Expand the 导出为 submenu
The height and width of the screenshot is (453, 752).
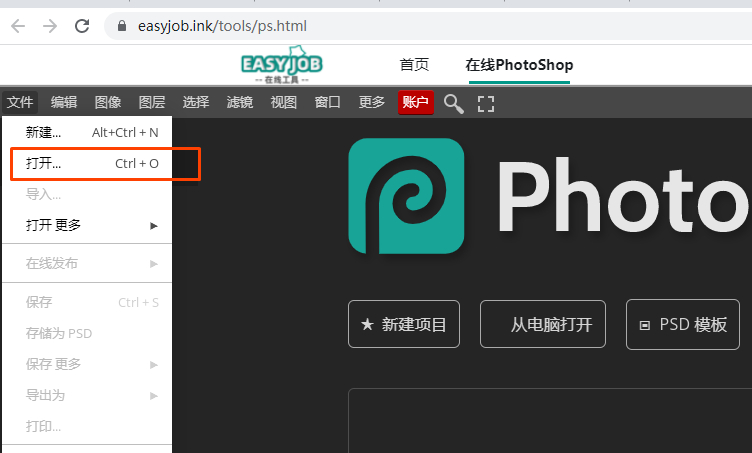(x=87, y=395)
